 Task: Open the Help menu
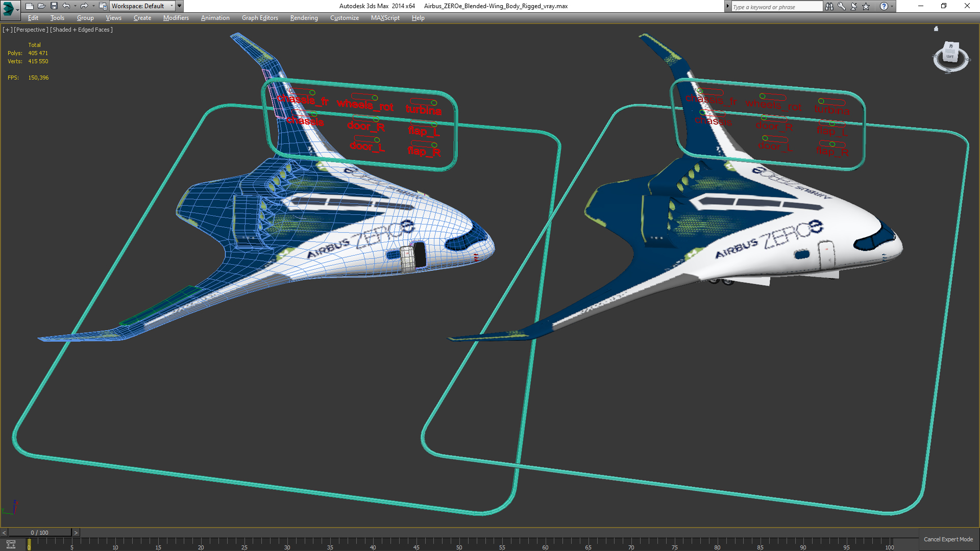(x=418, y=18)
